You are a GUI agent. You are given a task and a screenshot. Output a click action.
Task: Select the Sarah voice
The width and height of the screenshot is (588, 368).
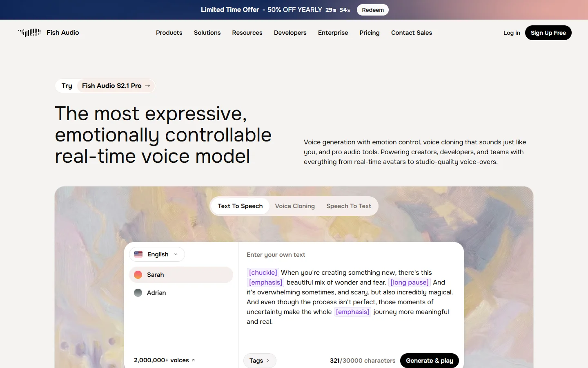coord(181,275)
